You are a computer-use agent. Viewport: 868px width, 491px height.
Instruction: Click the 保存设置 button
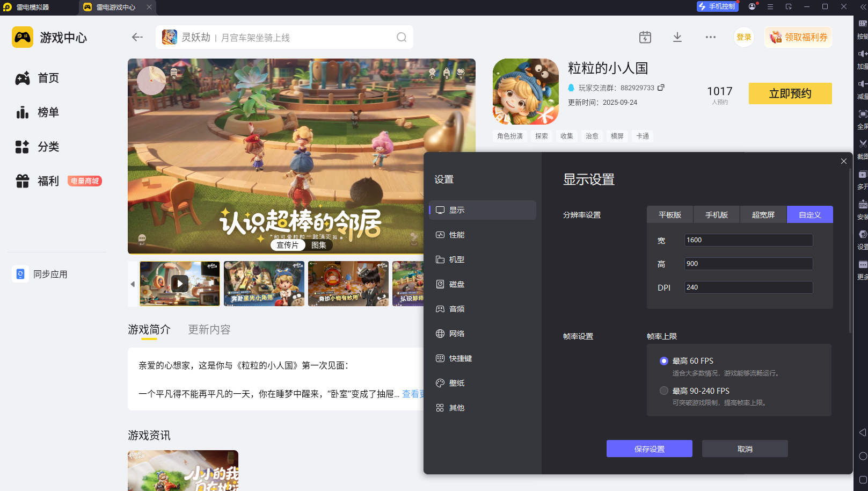649,449
